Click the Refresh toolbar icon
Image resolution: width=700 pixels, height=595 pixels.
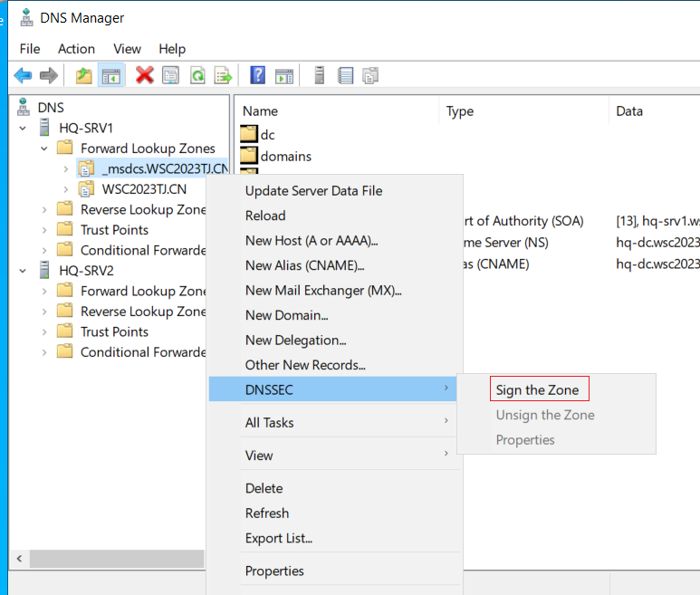coord(197,75)
